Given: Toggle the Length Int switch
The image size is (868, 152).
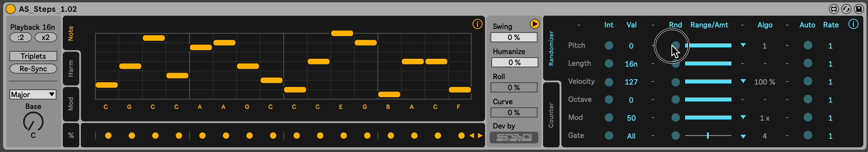Looking at the screenshot, I should 609,63.
